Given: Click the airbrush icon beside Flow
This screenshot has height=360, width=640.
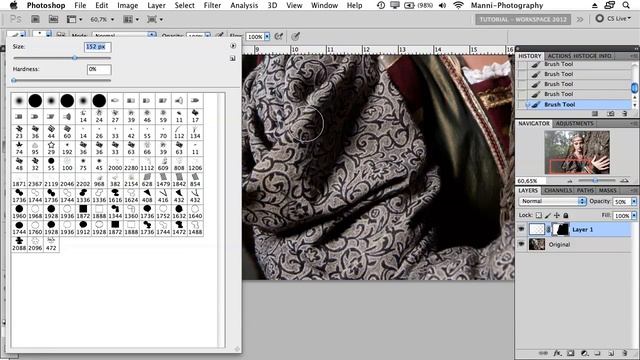Looking at the screenshot, I should (x=279, y=37).
